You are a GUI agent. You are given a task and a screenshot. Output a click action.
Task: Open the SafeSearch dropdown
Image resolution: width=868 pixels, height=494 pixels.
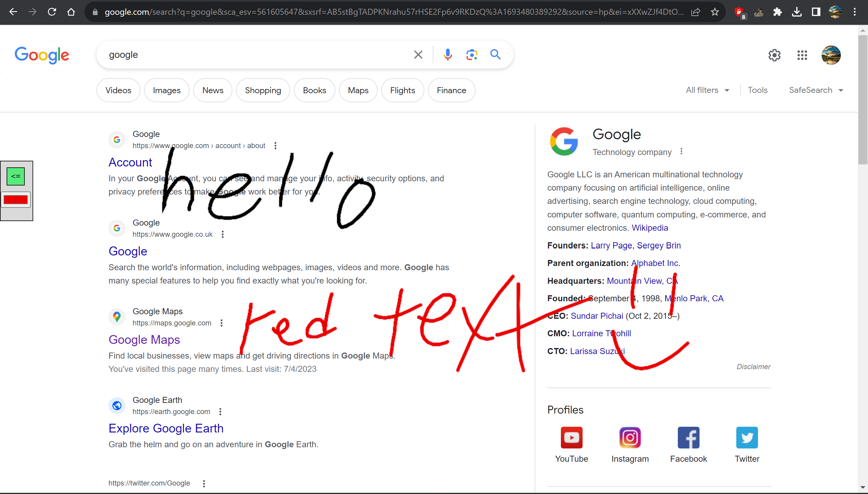[x=816, y=90]
